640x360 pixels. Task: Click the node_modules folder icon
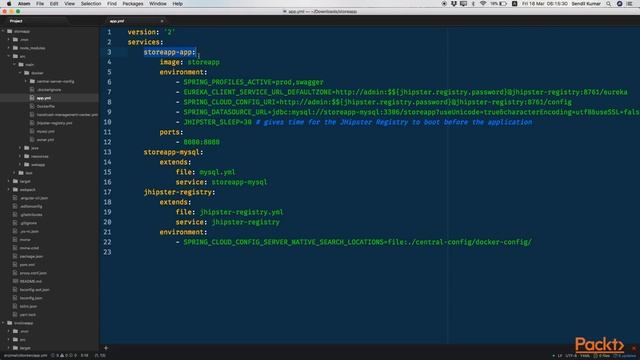[x=16, y=48]
